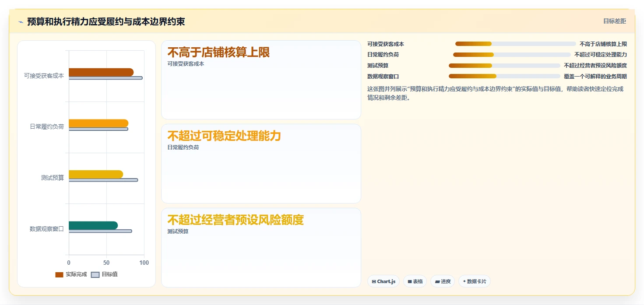The image size is (644, 305).
Task: Click the yellow 测试预算 actual bar in chart
Action: [96, 174]
